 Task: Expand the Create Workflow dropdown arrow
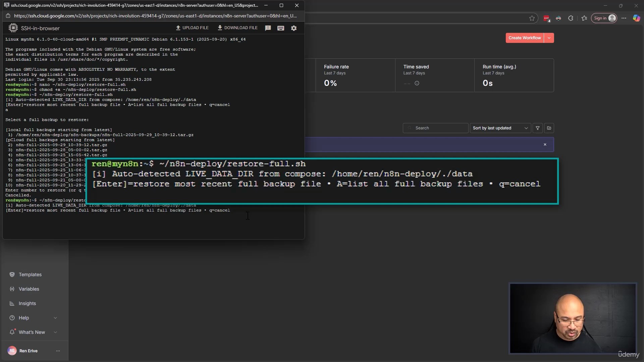click(x=549, y=38)
